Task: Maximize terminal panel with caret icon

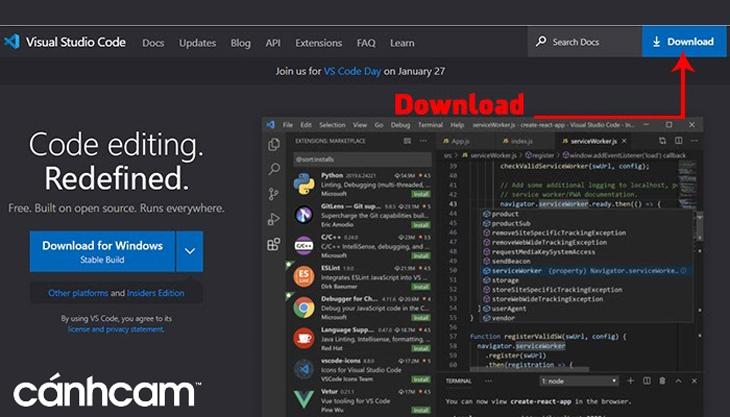Action: point(678,381)
